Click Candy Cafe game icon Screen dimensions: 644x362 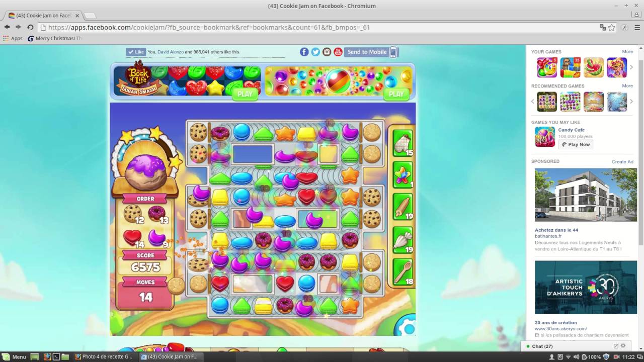[545, 137]
